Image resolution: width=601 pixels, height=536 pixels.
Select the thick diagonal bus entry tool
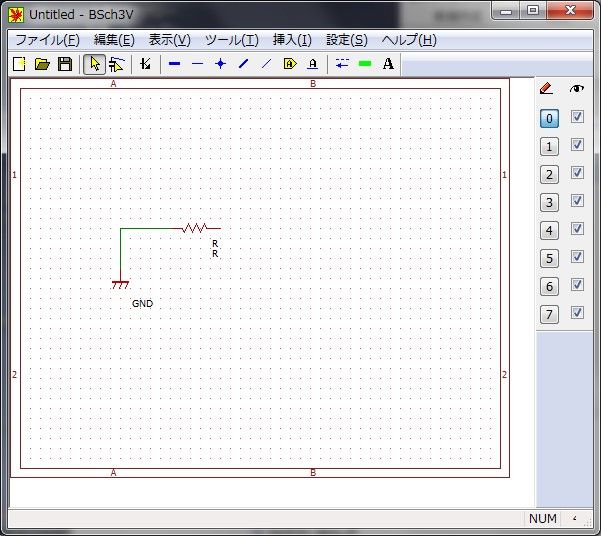(243, 64)
